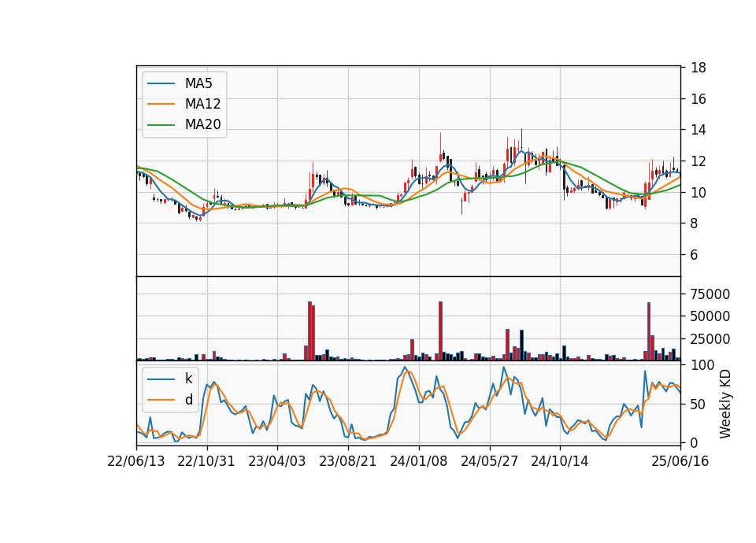The height and width of the screenshot is (543, 756).
Task: Click the 23/08/21 date axis label
Action: pyautogui.click(x=347, y=461)
